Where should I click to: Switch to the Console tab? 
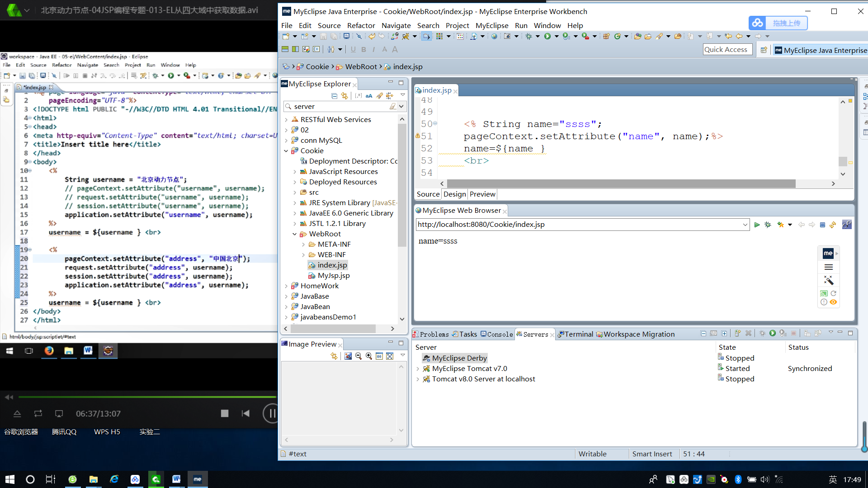(x=496, y=334)
